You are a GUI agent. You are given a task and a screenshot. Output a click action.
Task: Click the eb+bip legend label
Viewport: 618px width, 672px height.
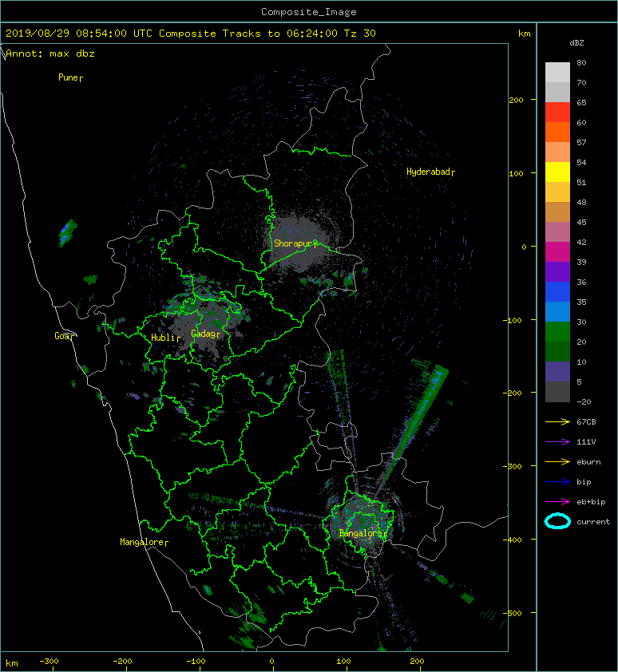[591, 502]
